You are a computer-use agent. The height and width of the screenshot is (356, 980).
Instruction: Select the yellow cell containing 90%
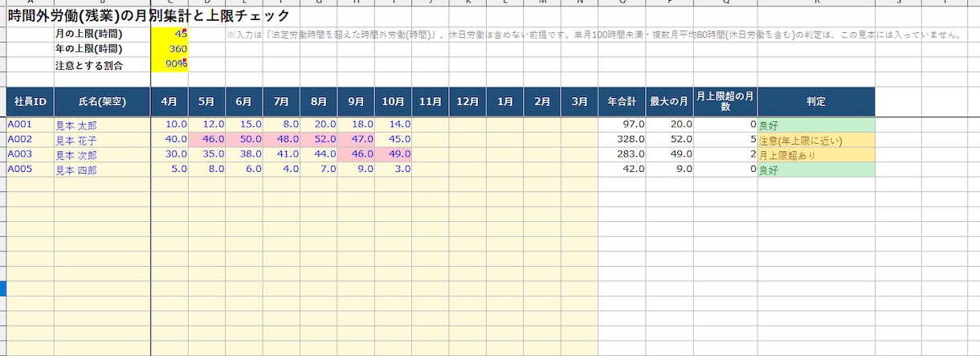[169, 64]
